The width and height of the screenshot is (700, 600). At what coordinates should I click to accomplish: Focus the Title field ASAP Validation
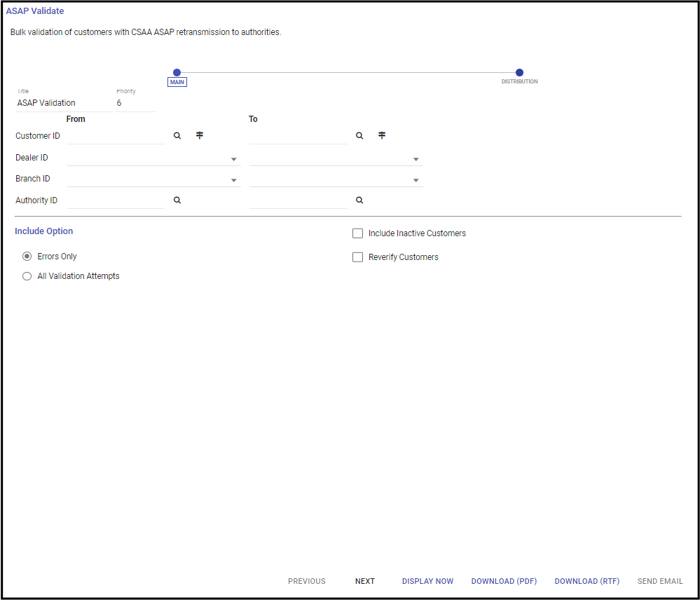64,103
